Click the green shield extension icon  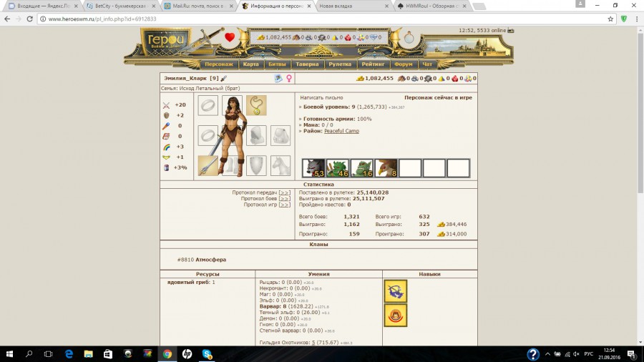pyautogui.click(x=624, y=19)
